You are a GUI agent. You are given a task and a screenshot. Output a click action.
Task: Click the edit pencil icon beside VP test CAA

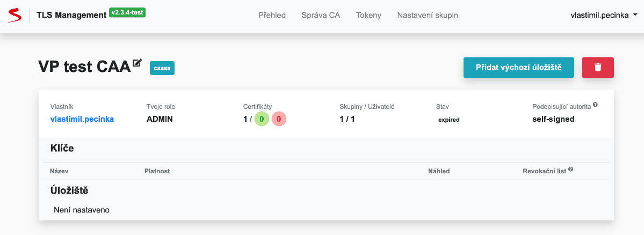click(137, 63)
